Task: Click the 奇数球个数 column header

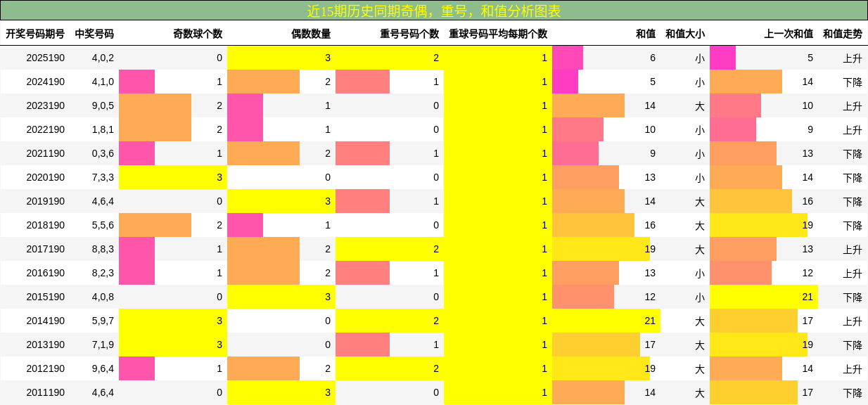Action: point(198,33)
